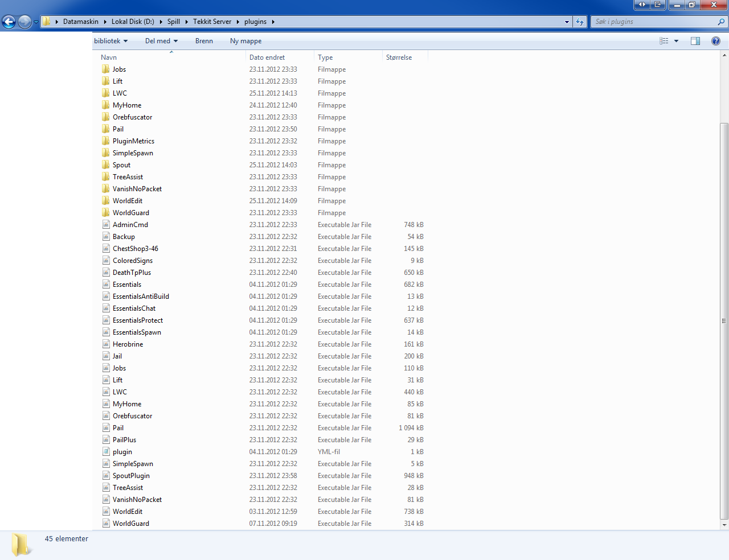Open the Help question mark icon
729x560 pixels.
716,41
